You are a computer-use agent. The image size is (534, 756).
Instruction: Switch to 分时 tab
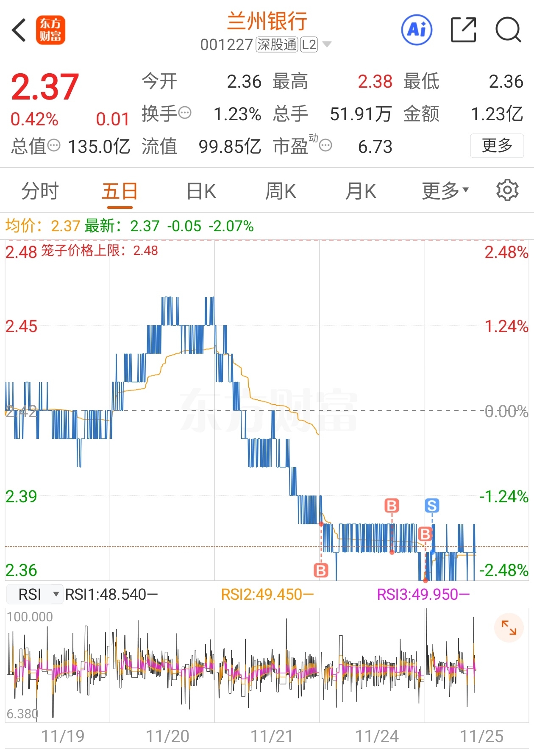tap(40, 191)
